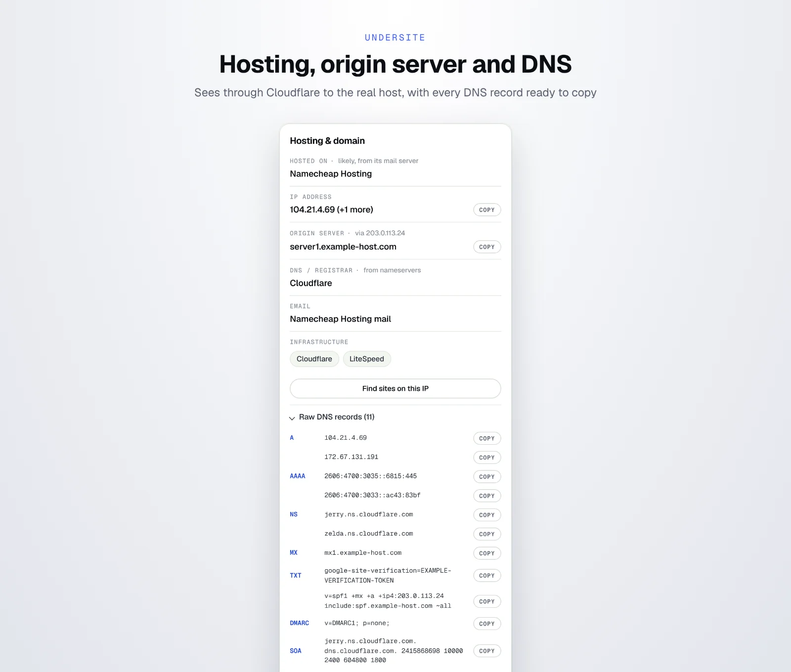
Task: Copy AAAA record 2606:4700:3033::ac43:83bf
Action: (x=487, y=496)
